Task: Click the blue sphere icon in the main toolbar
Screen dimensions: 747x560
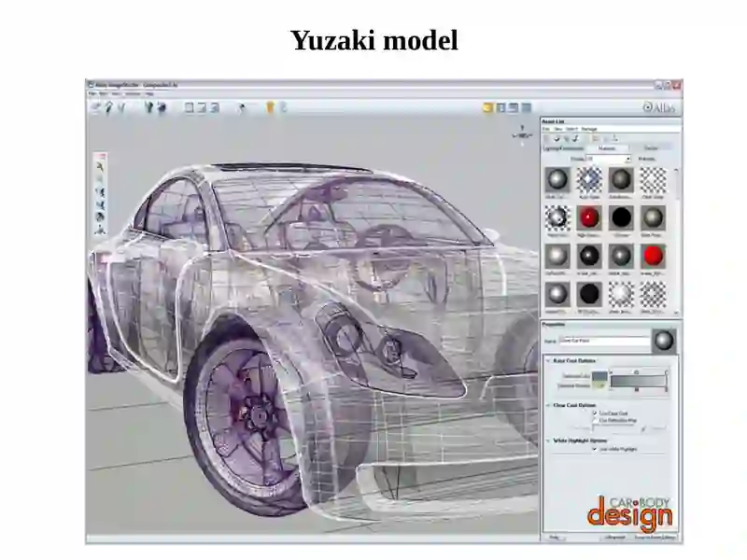Action: click(x=162, y=107)
